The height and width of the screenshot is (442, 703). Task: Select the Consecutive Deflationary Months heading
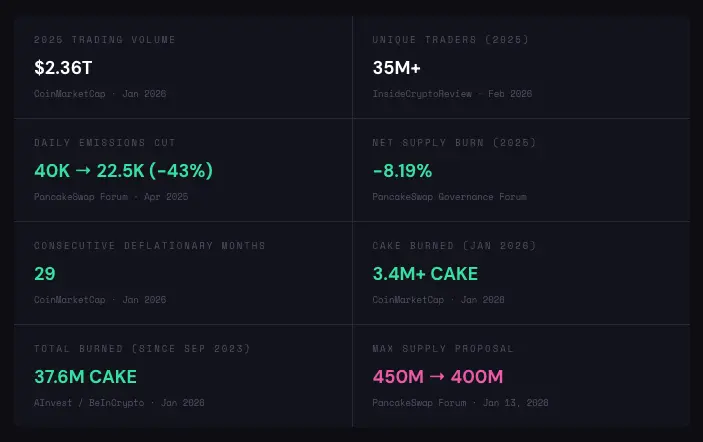150,246
